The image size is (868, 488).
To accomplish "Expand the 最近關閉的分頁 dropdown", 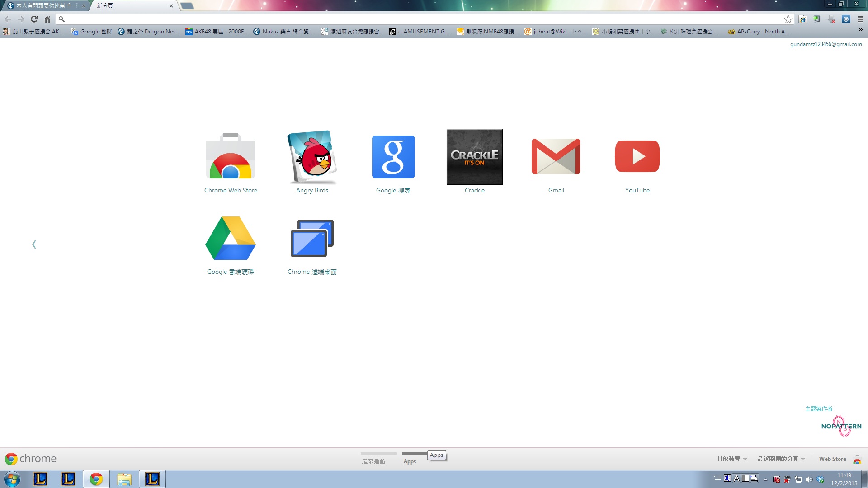I will click(781, 459).
